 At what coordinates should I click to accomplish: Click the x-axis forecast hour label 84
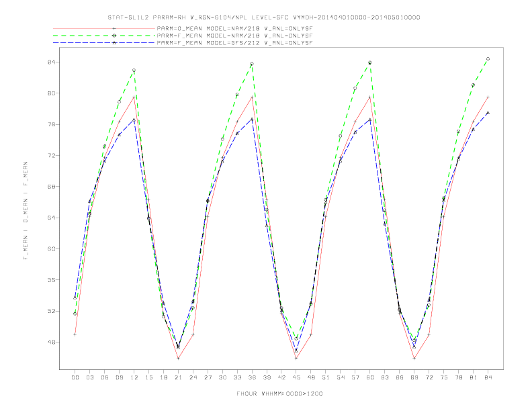point(488,377)
